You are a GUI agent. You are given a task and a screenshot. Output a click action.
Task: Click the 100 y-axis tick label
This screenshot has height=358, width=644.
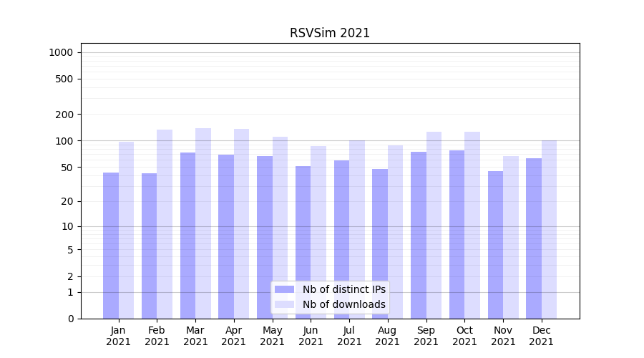coord(64,141)
